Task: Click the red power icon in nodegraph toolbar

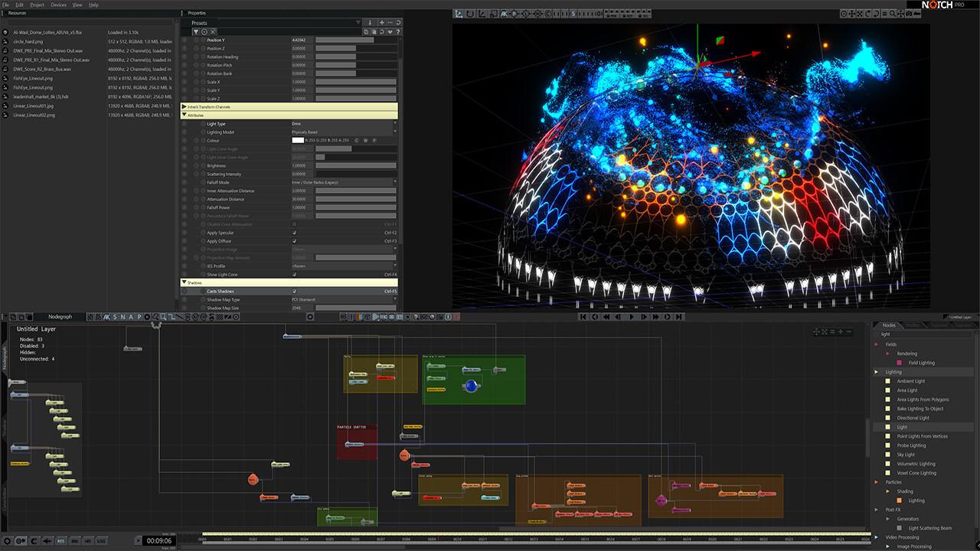Action: click(456, 316)
